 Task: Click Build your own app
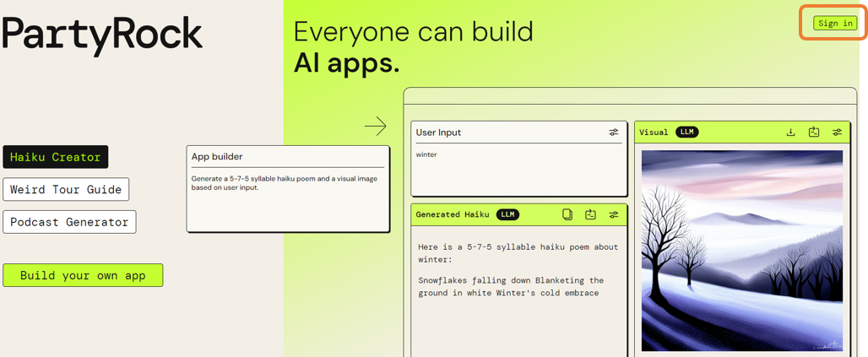(83, 275)
